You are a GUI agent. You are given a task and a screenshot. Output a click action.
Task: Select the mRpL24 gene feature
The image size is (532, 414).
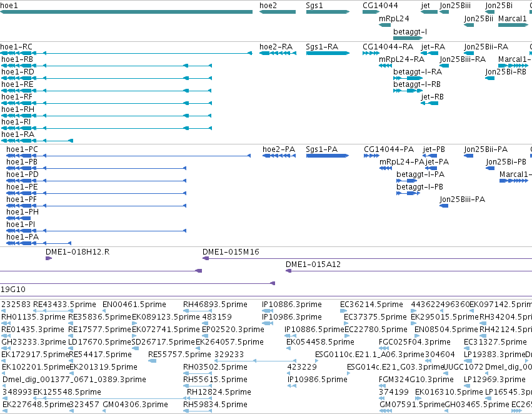384,25
